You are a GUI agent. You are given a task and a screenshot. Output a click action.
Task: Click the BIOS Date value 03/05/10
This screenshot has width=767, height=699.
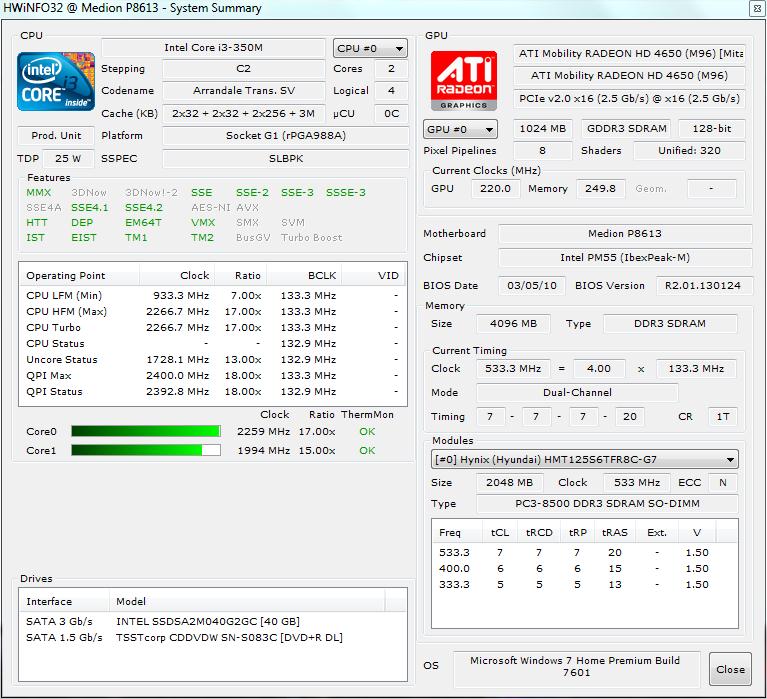pyautogui.click(x=532, y=286)
